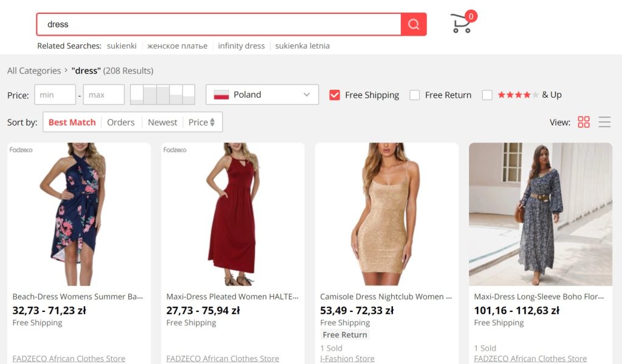Open FADZECO store link under Beach-Dress
622x364 pixels.
pos(69,359)
